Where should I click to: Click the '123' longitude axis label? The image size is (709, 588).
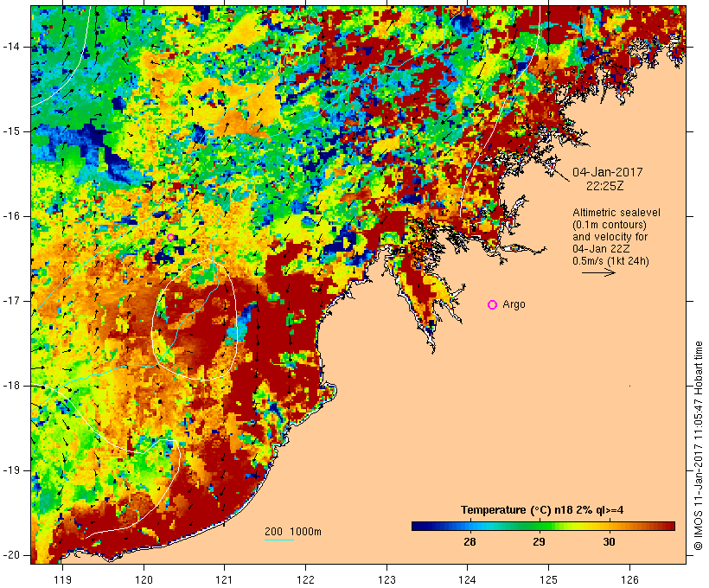(386, 580)
